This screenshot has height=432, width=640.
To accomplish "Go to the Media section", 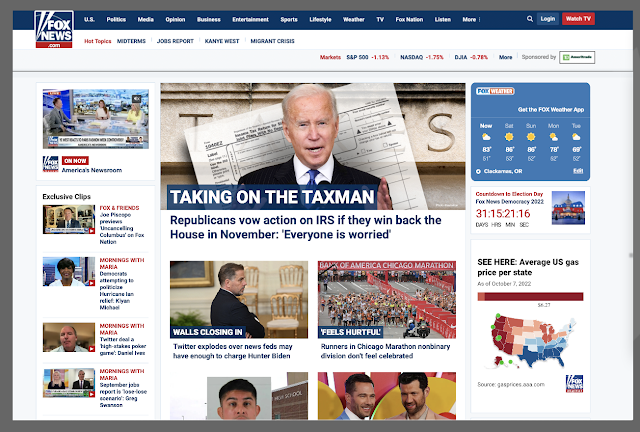I will tap(146, 19).
